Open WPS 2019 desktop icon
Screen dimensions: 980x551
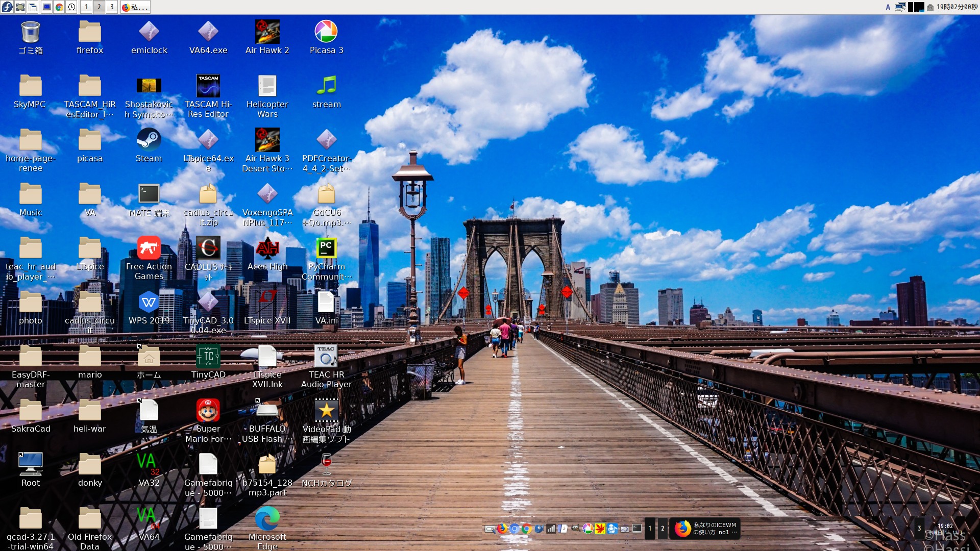coord(149,302)
